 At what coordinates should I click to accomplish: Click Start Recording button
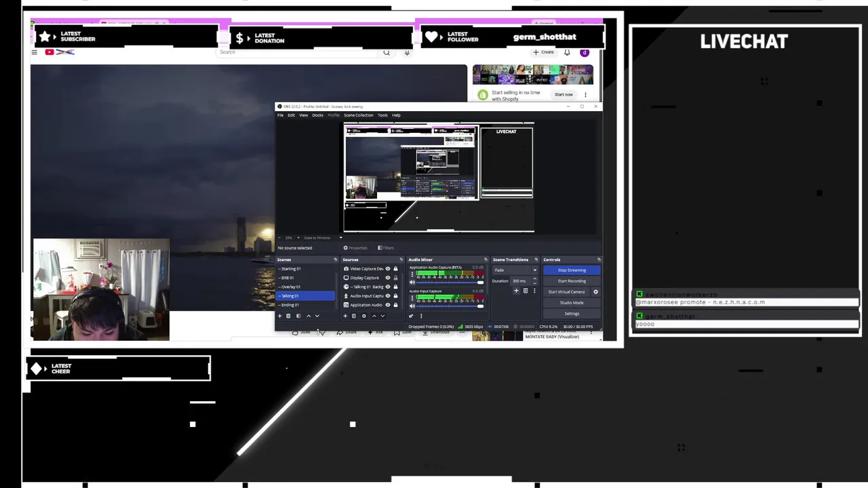(x=572, y=281)
